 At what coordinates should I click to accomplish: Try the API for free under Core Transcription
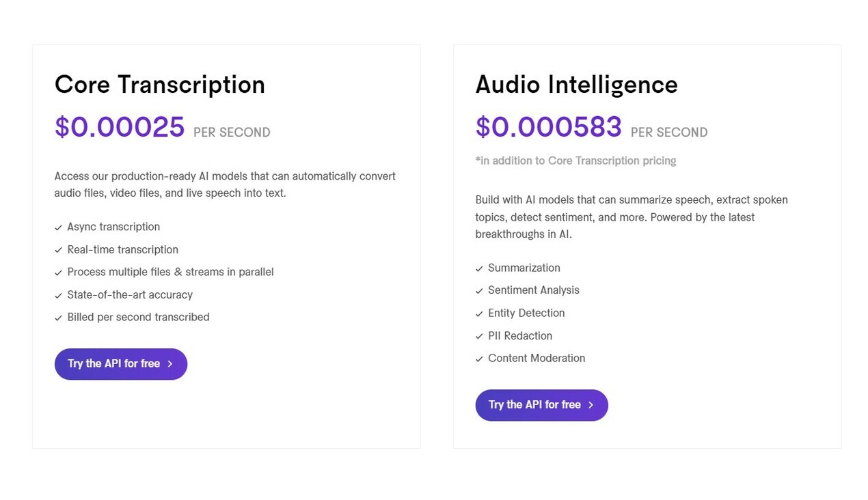coord(121,364)
